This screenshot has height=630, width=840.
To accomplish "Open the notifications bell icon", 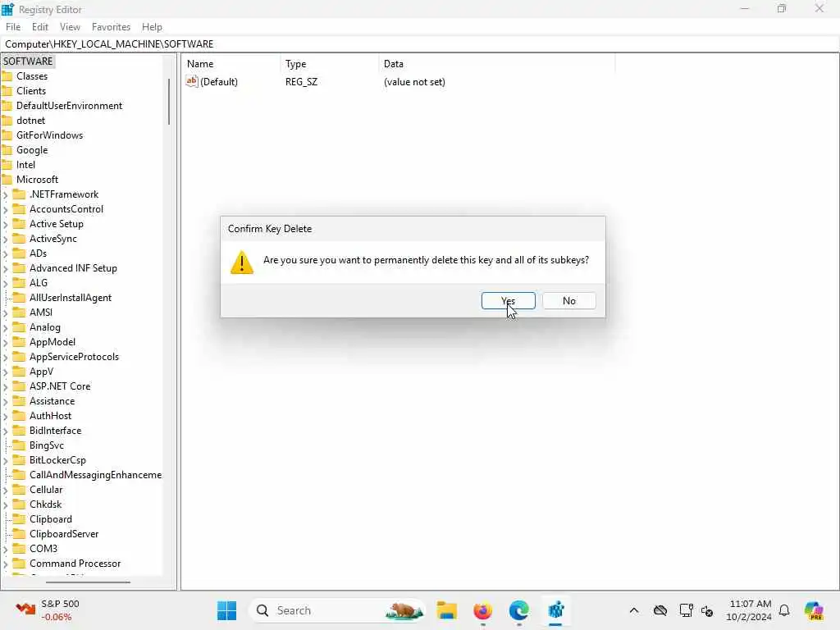I will 784,610.
